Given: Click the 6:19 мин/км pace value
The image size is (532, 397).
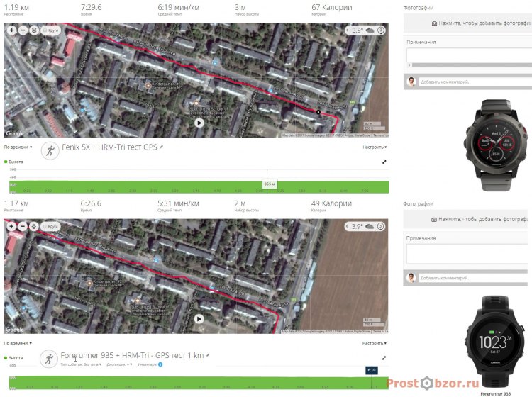Looking at the screenshot, I should [x=179, y=7].
